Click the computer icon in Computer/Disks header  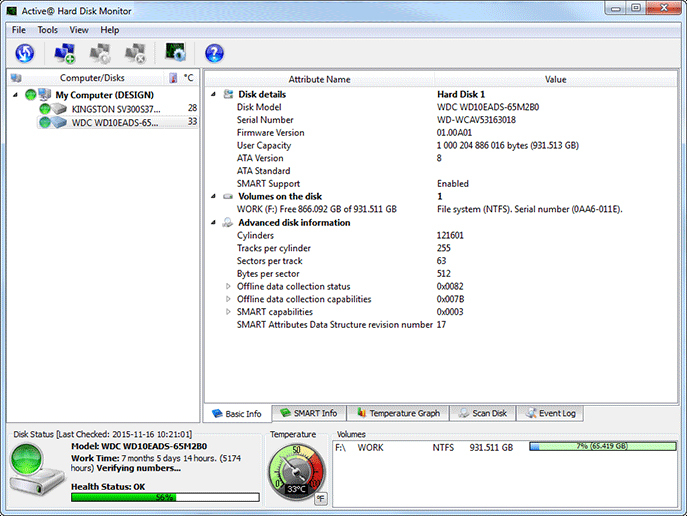16,78
